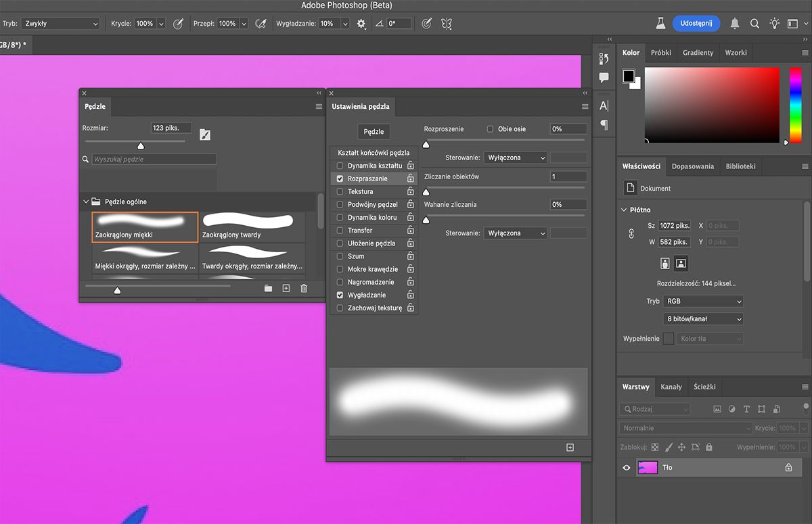Open the Tryb blending mode dropdown
The width and height of the screenshot is (812, 524).
[60, 24]
